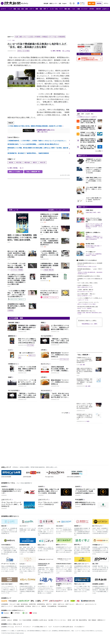
Task: Open the search magnifier icon in header
Action: [71, 4]
